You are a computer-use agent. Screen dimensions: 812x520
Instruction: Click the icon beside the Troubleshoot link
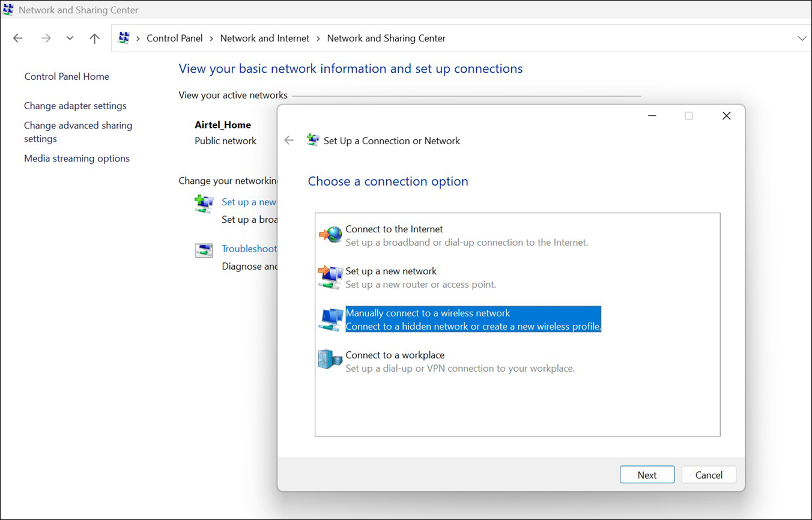coord(204,250)
